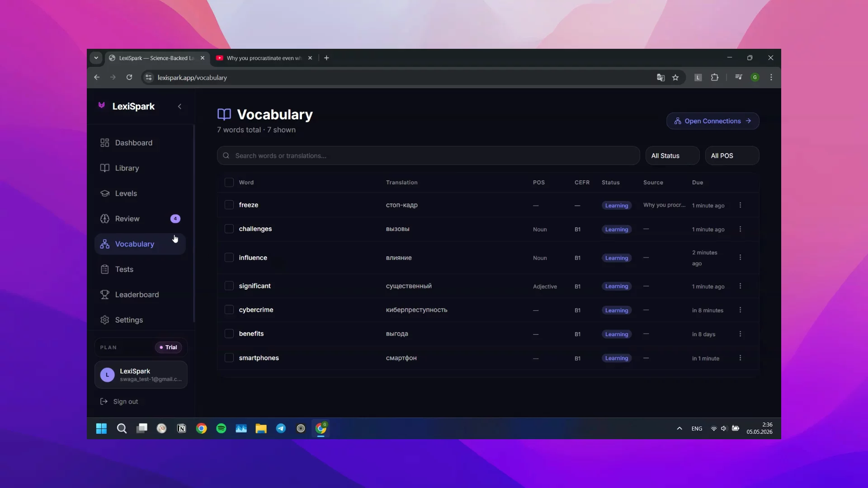Viewport: 868px width, 488px height.
Task: Open the Tests clipboard icon
Action: (104, 269)
